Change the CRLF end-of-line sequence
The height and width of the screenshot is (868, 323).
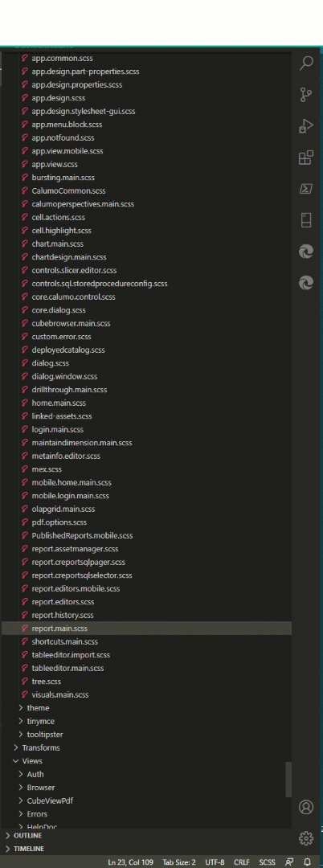coord(242,862)
